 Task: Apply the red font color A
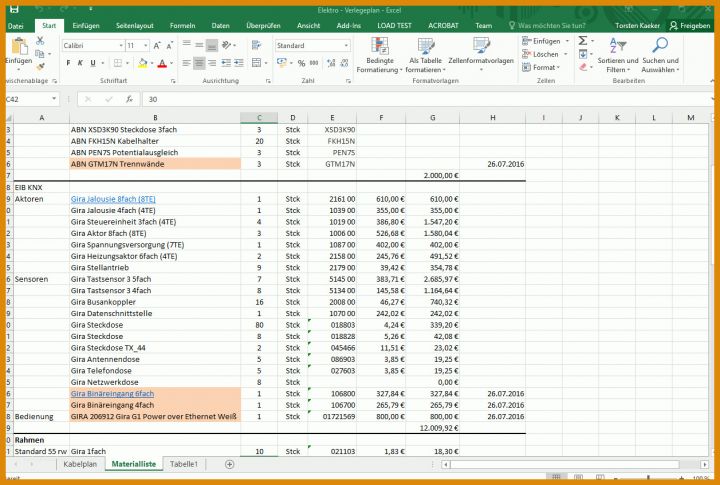tap(162, 63)
